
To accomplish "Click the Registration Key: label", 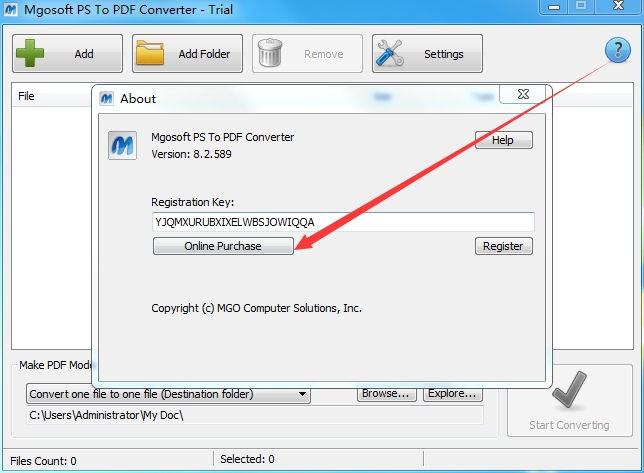I will (x=193, y=202).
